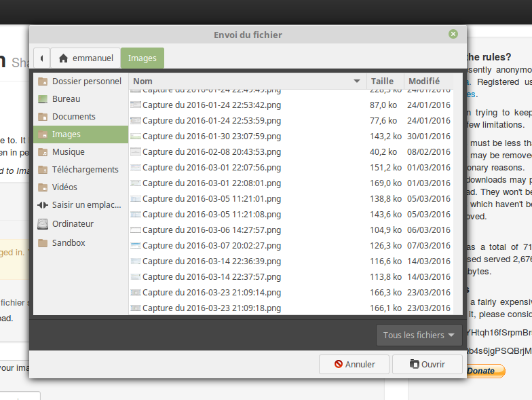Click the Sandbox folder icon
This screenshot has width=532, height=400.
tap(43, 243)
